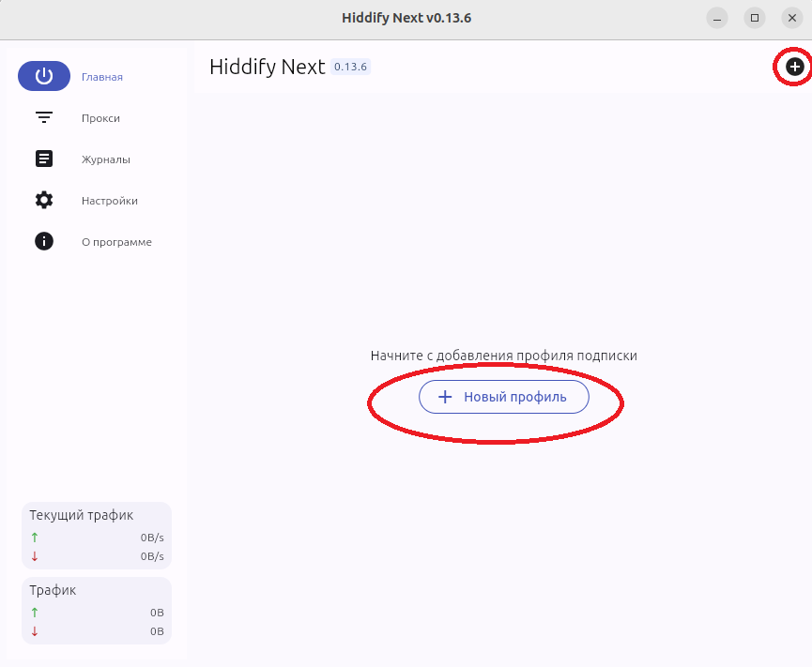Click the Журналы document icon

pos(44,159)
